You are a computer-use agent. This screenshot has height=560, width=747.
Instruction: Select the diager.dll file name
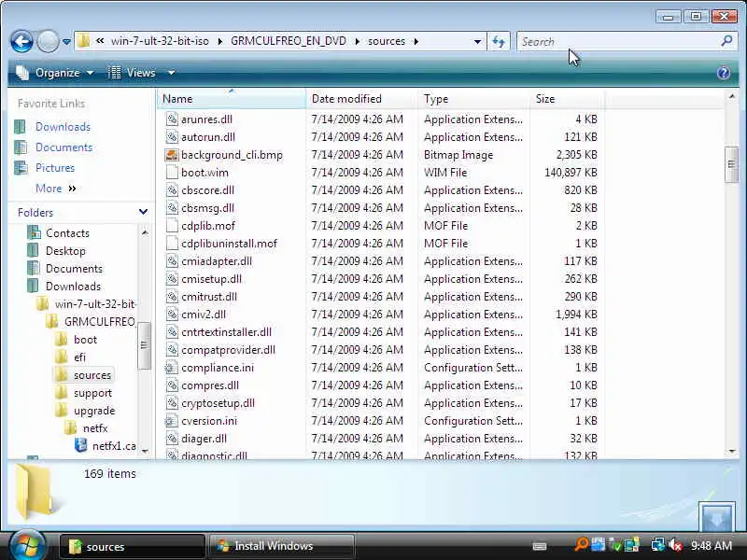coord(204,439)
